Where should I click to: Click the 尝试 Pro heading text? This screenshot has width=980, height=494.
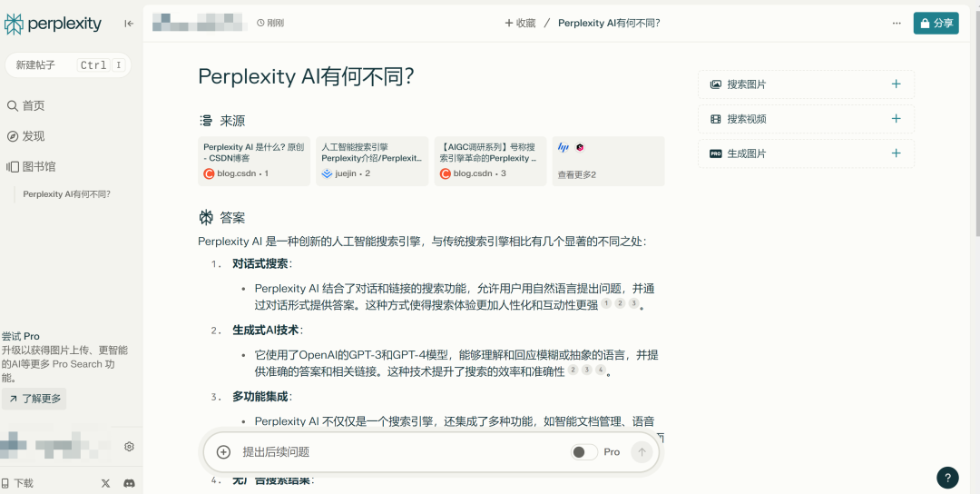point(21,336)
